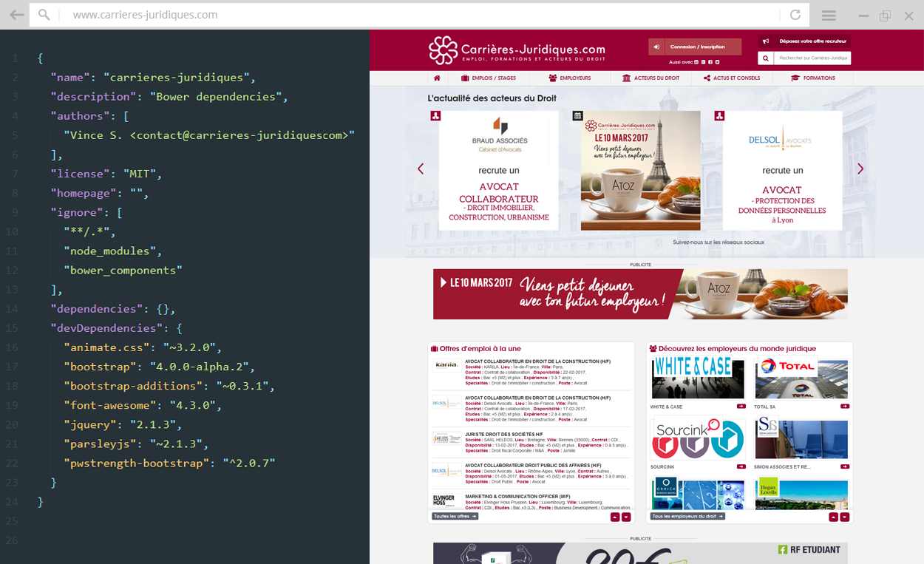Open the Employeurs menu
The height and width of the screenshot is (564, 924).
pos(570,78)
